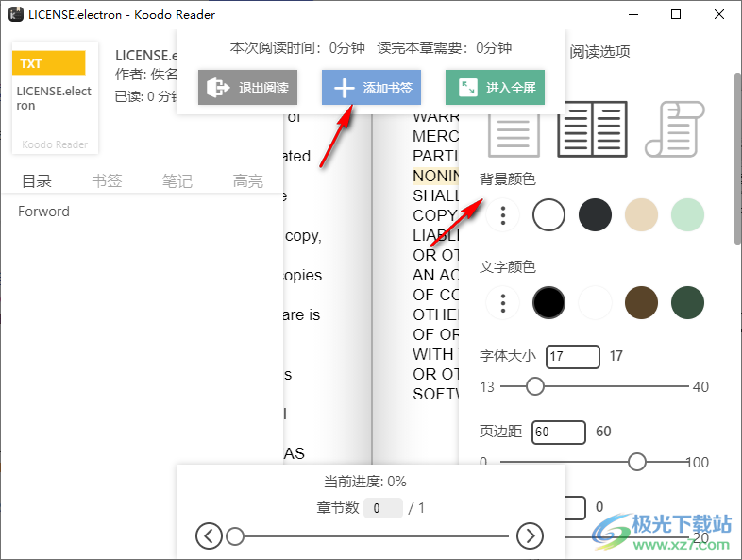Choose dark green text color swatch
Screen dimensions: 742x560
[x=687, y=303]
